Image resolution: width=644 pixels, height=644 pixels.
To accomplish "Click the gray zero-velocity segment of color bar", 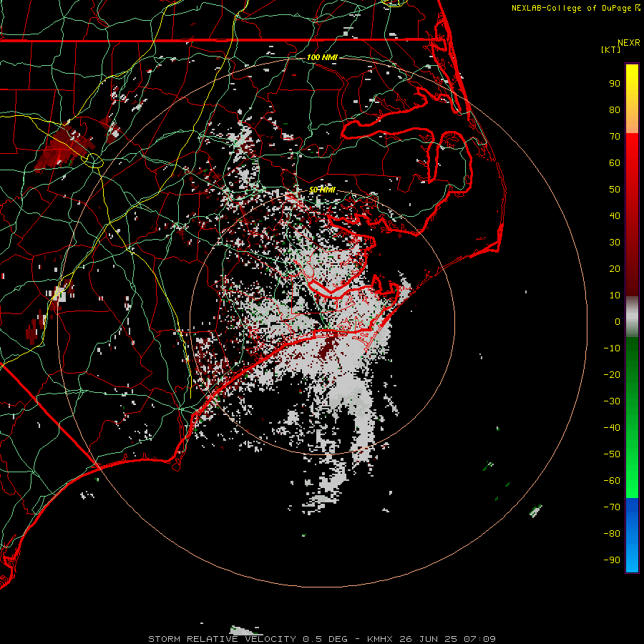I will [632, 317].
